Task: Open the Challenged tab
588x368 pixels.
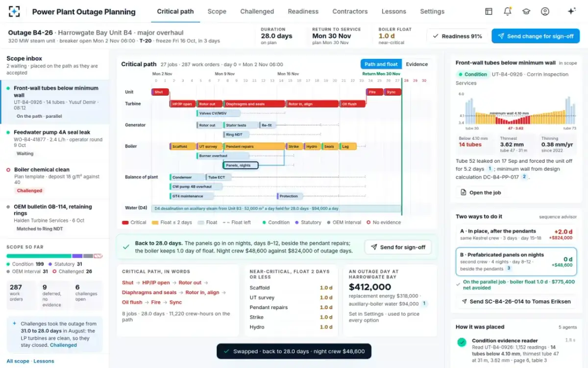Action: coord(257,11)
